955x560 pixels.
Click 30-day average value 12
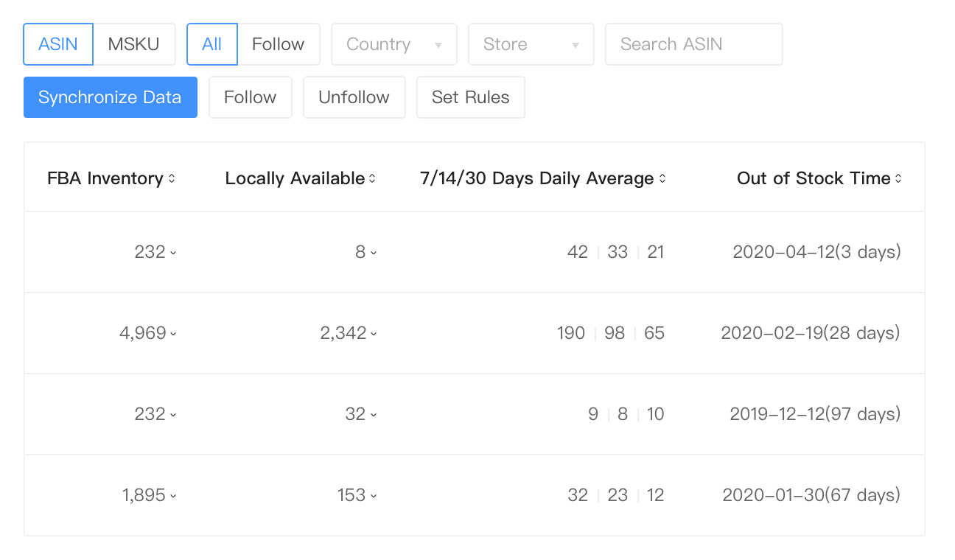(656, 495)
